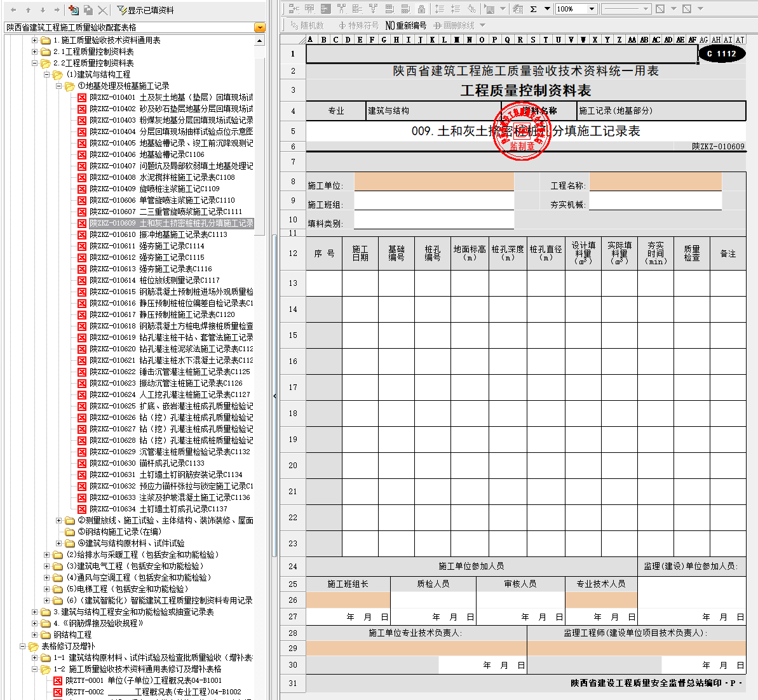This screenshot has width=758, height=700.
Task: Click the G 1112 badge
Action: (x=721, y=53)
